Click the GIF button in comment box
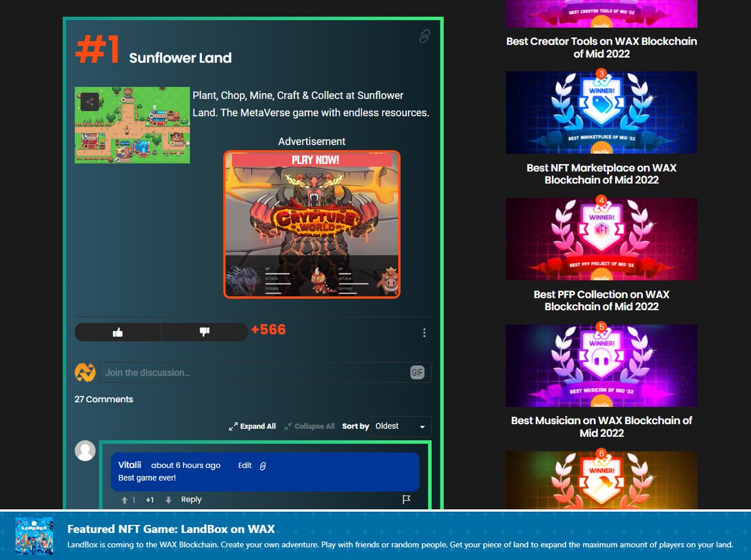This screenshot has width=751, height=560. click(x=417, y=373)
